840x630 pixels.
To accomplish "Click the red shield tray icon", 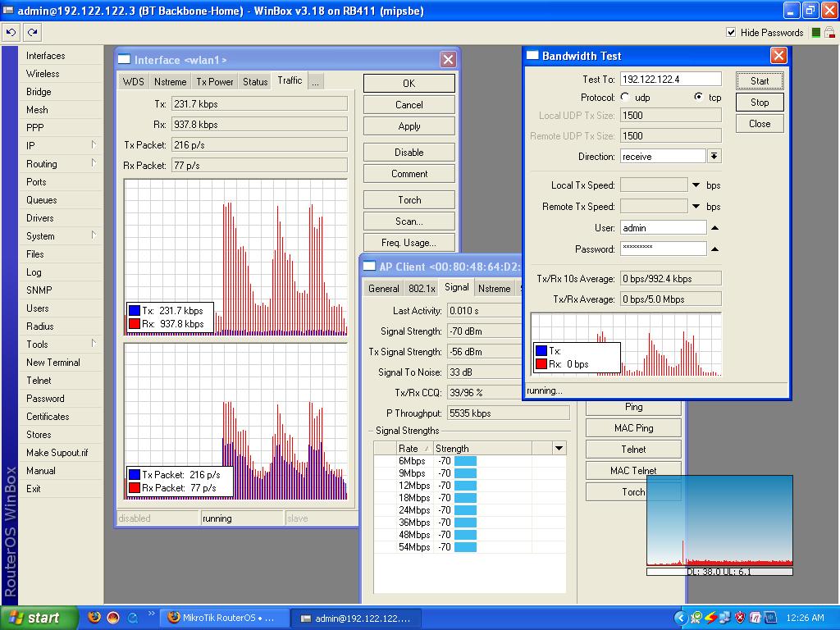I will coord(740,618).
